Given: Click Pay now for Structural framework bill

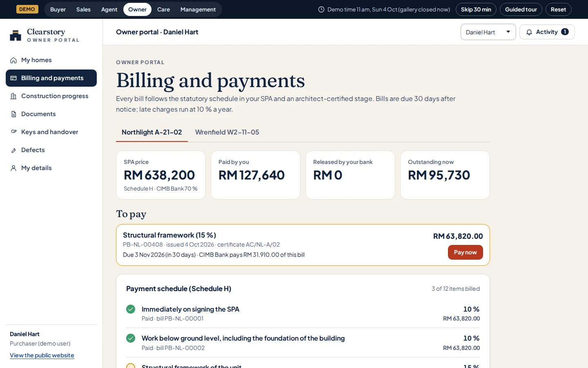Looking at the screenshot, I should coord(465,252).
